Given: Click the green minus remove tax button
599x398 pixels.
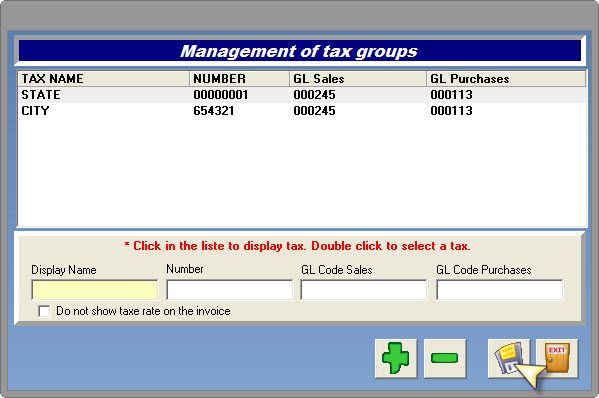Looking at the screenshot, I should click(x=445, y=358).
